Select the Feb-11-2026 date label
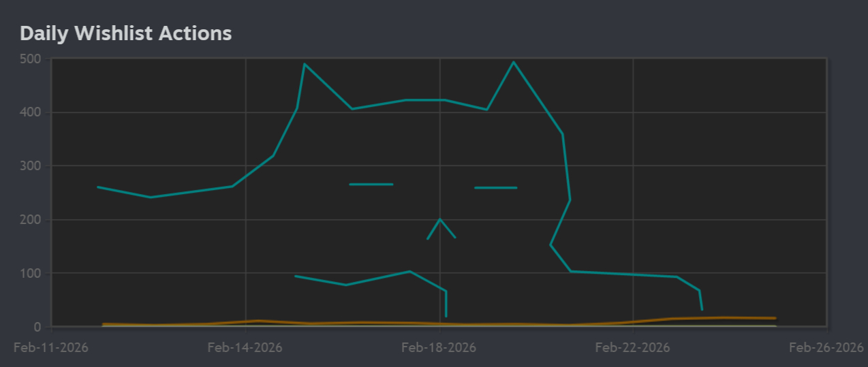 point(51,347)
